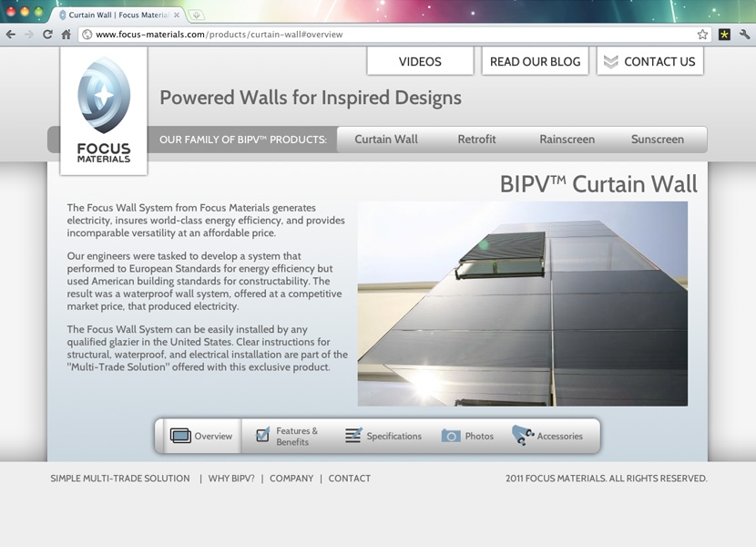
Task: Click the Accessories parts icon
Action: pos(523,436)
